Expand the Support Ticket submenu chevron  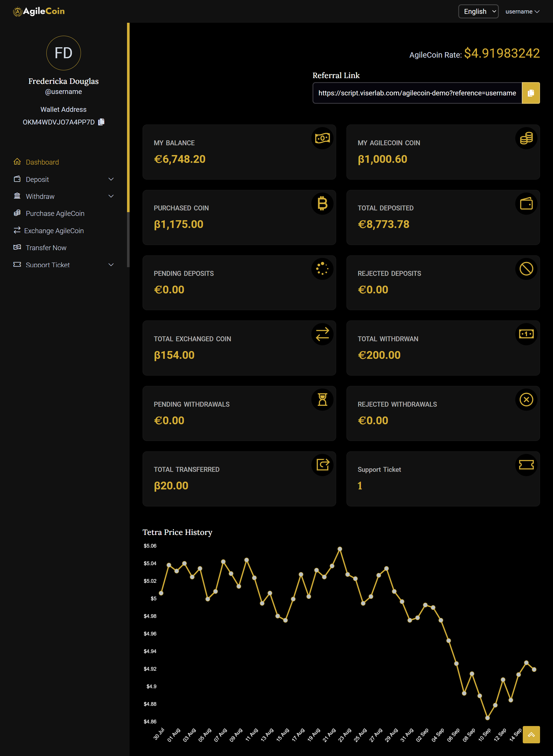(111, 265)
